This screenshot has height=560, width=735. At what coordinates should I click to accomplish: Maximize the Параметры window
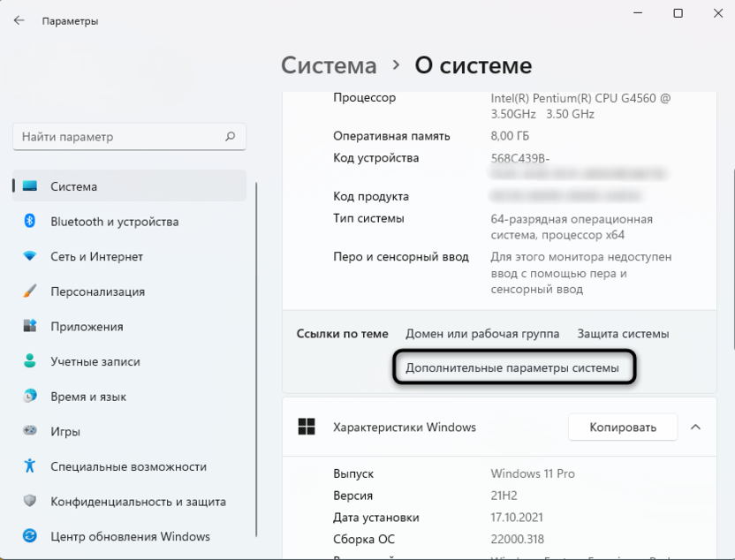[x=678, y=13]
